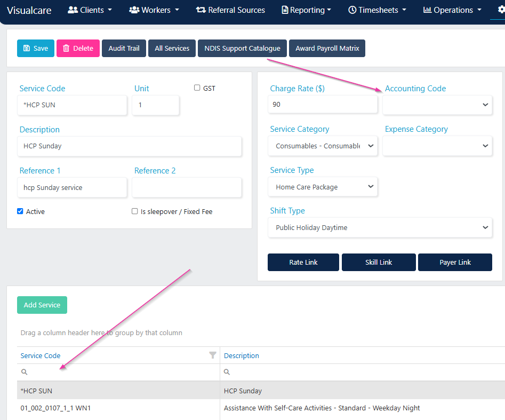Click the Reporting document icon
Screen dimensions: 505x420
285,10
